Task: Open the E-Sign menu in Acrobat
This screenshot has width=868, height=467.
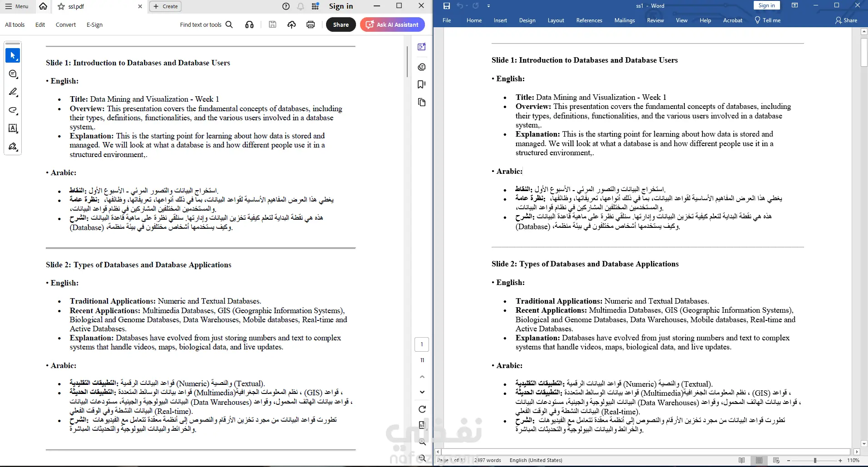Action: click(94, 25)
